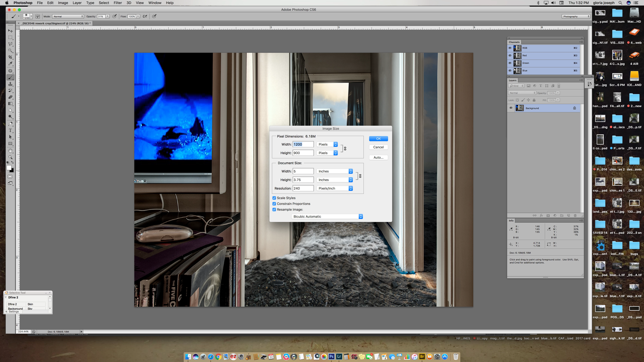The height and width of the screenshot is (362, 644).
Task: Open the Bicubic Automatic resample dropdown
Action: click(327, 217)
